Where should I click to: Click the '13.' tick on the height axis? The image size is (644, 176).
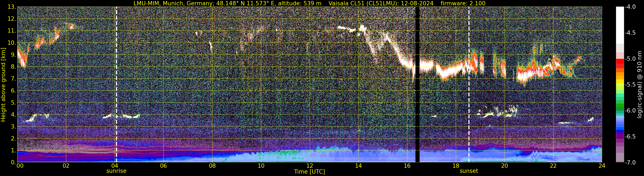coord(12,7)
